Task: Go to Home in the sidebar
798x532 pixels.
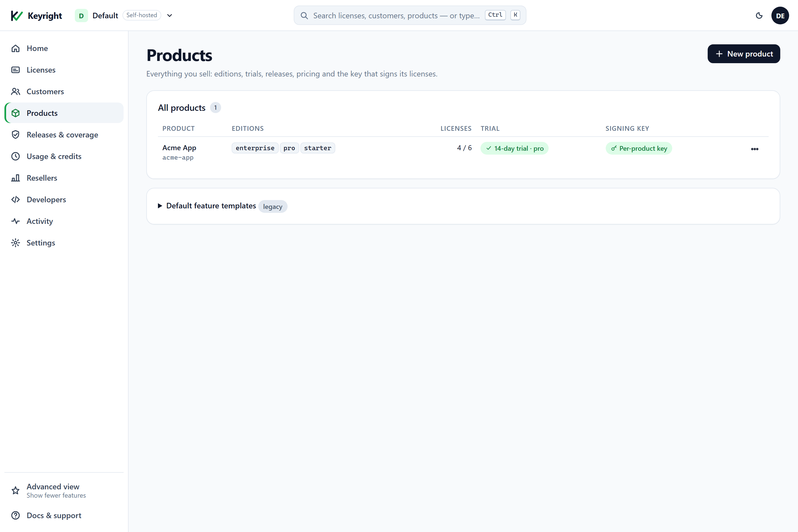Action: pos(64,48)
